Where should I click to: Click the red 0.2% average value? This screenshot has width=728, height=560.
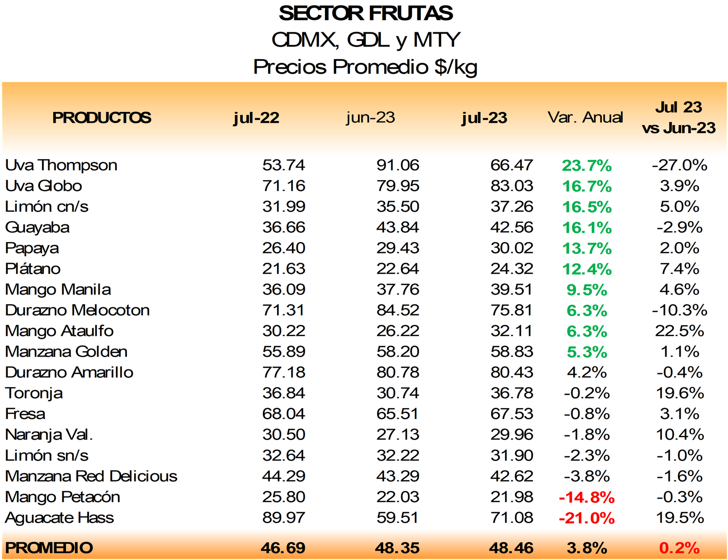coord(679,548)
